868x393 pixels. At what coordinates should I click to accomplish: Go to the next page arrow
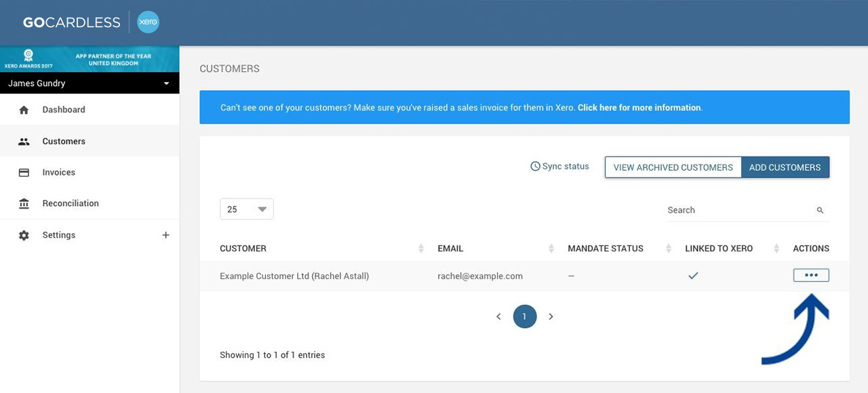(x=551, y=316)
